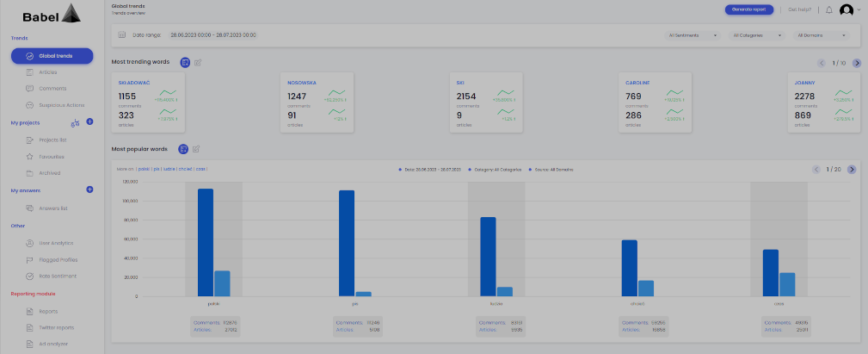Screen dimensions: 868x354
Task: Expand the All Categories filter
Action: tap(757, 35)
